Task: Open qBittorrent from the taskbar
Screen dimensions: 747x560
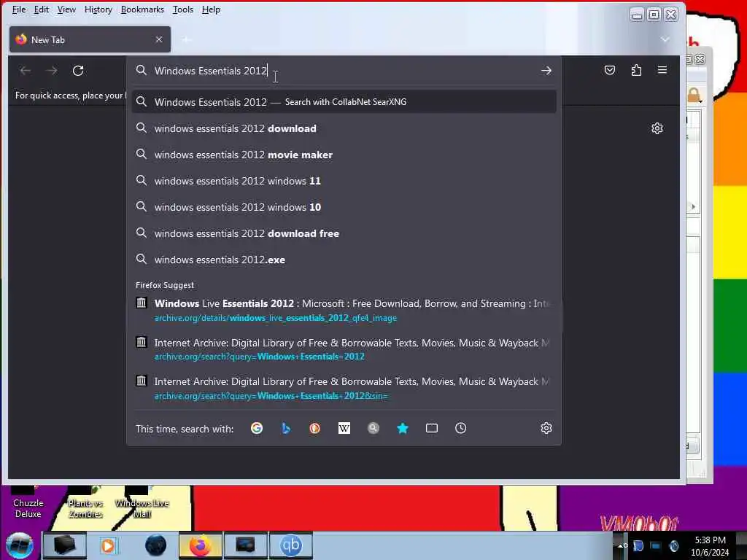Action: pyautogui.click(x=290, y=545)
